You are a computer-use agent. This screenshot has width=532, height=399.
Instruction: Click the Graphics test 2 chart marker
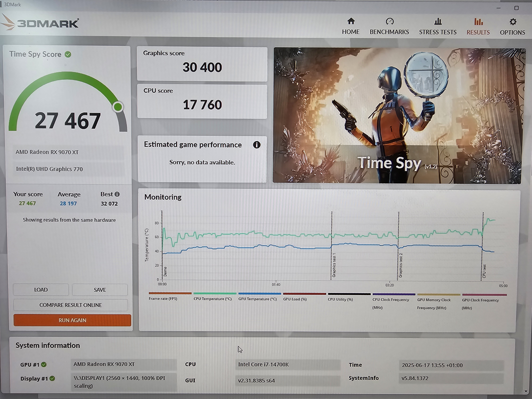[400, 265]
